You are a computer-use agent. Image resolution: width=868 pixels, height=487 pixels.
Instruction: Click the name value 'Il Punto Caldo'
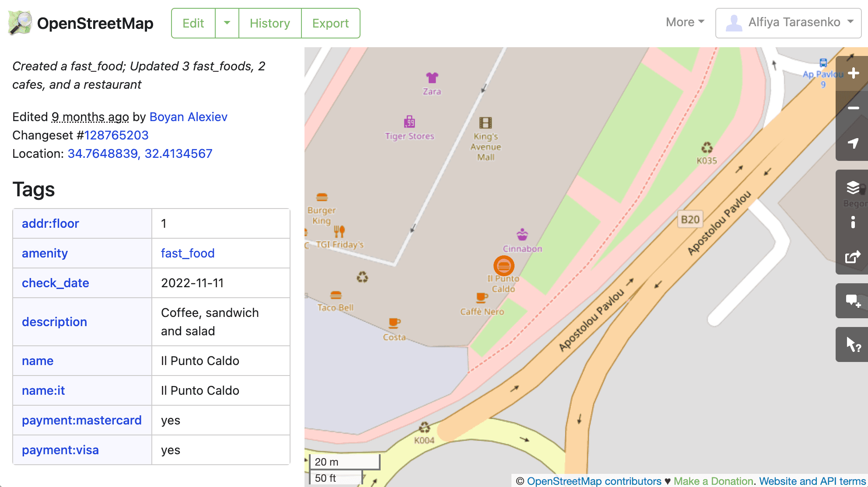point(200,361)
